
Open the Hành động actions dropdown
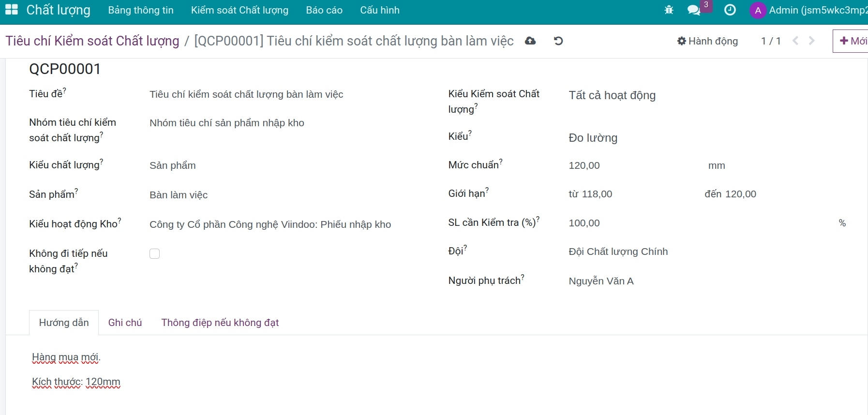(707, 41)
